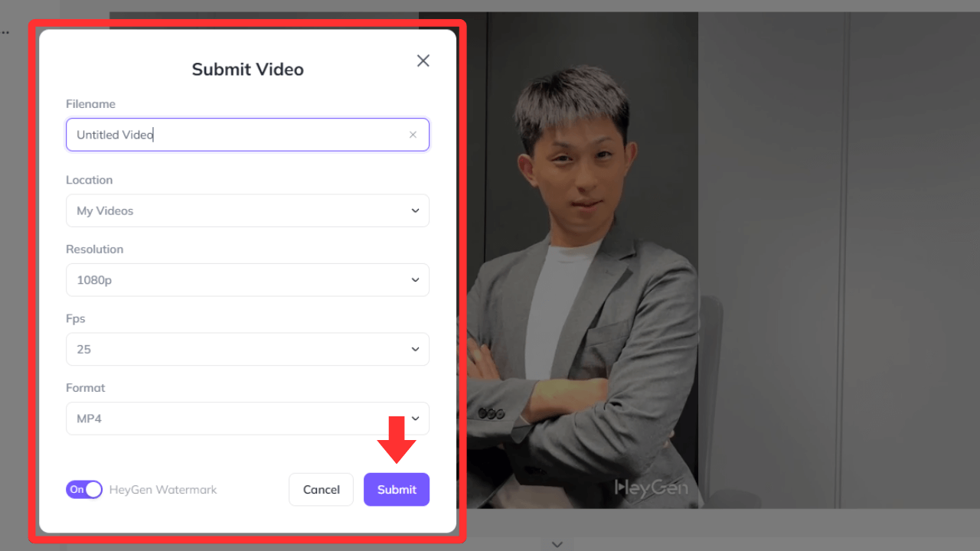Click the video preview behind the dialog
The height and width of the screenshot is (551, 980).
(x=720, y=260)
